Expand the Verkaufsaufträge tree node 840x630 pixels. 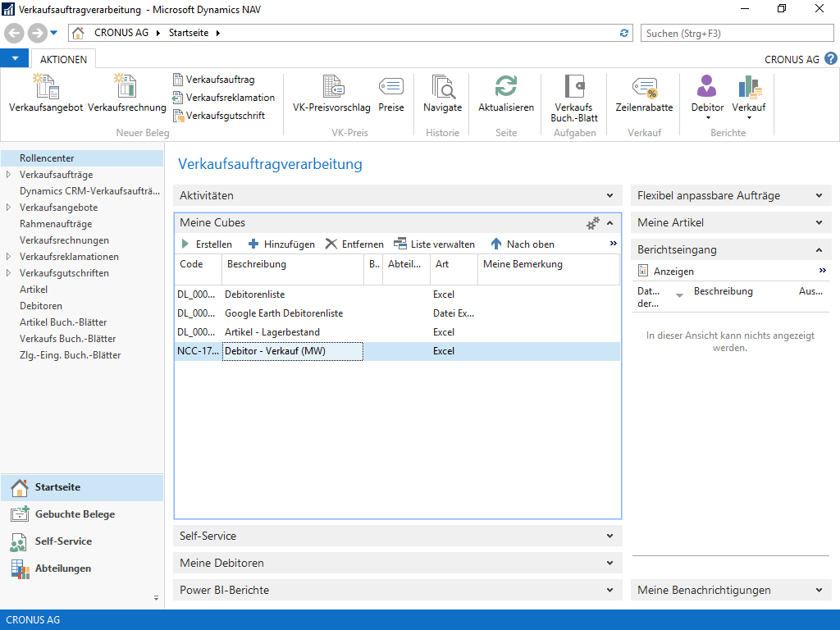(x=8, y=175)
